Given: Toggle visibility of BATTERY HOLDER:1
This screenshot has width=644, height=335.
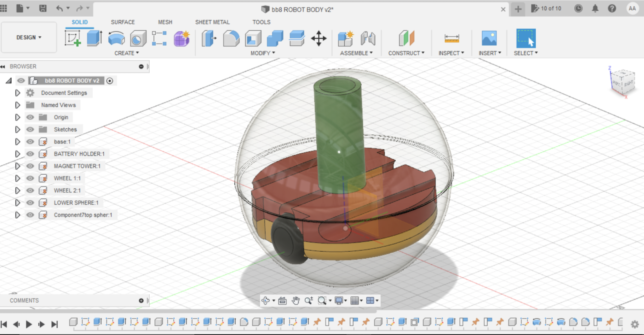Looking at the screenshot, I should 30,154.
